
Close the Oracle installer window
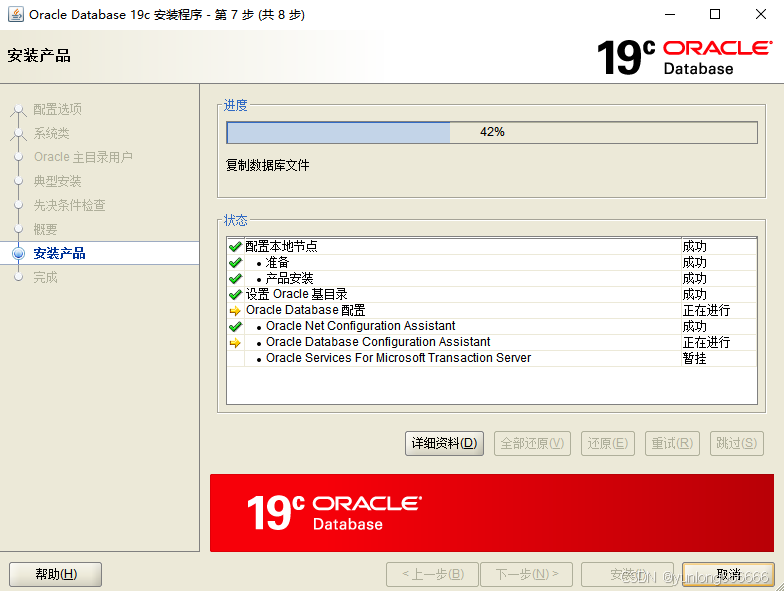point(760,14)
